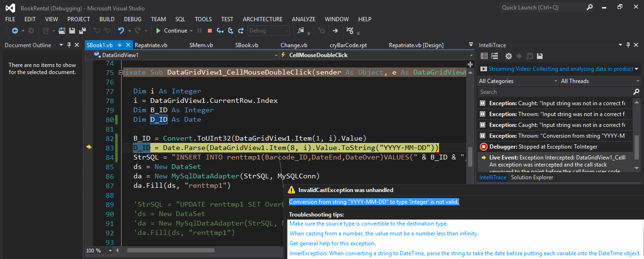The image size is (644, 259).
Task: Open the ARCHITECTURE menu
Action: (263, 19)
